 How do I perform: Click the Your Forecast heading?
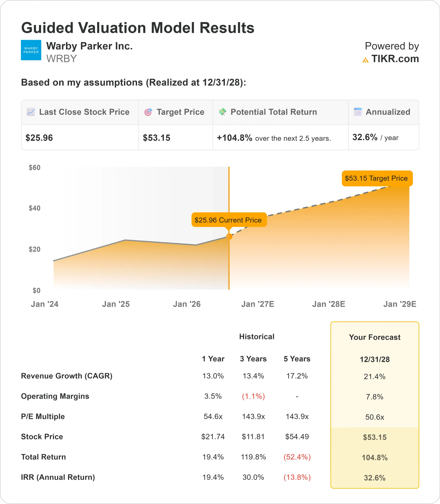[375, 337]
